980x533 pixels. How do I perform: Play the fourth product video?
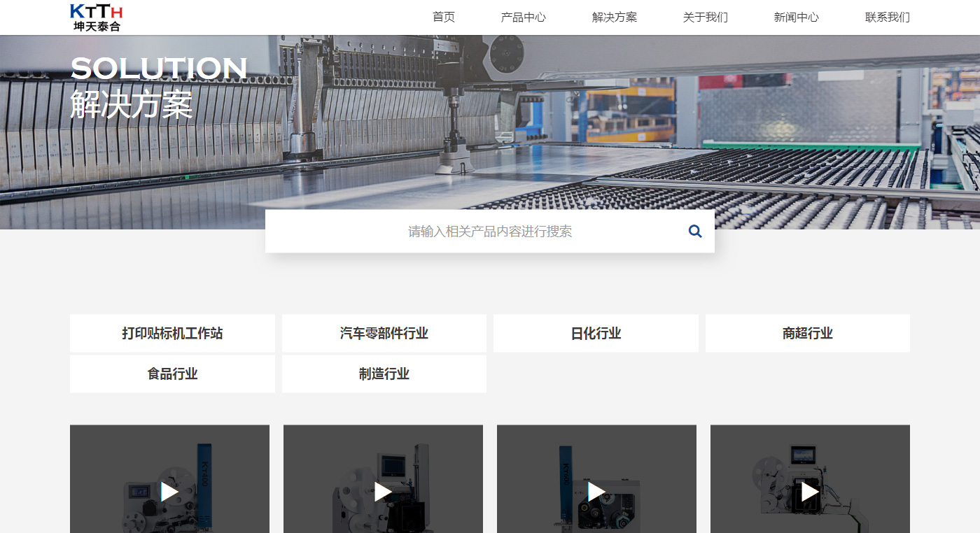(810, 492)
